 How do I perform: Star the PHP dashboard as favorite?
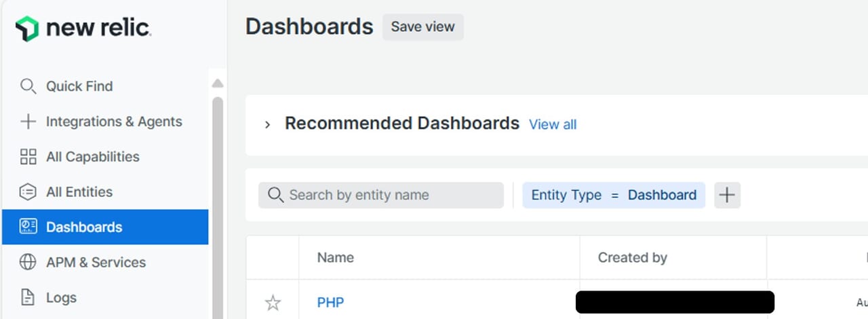click(273, 303)
